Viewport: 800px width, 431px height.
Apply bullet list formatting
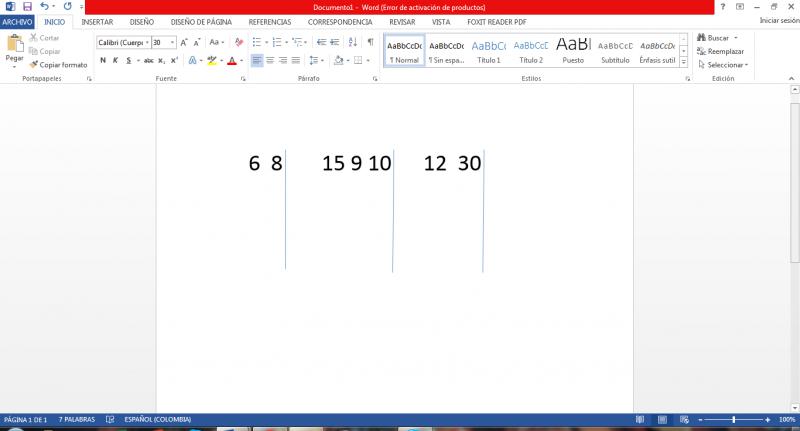257,42
